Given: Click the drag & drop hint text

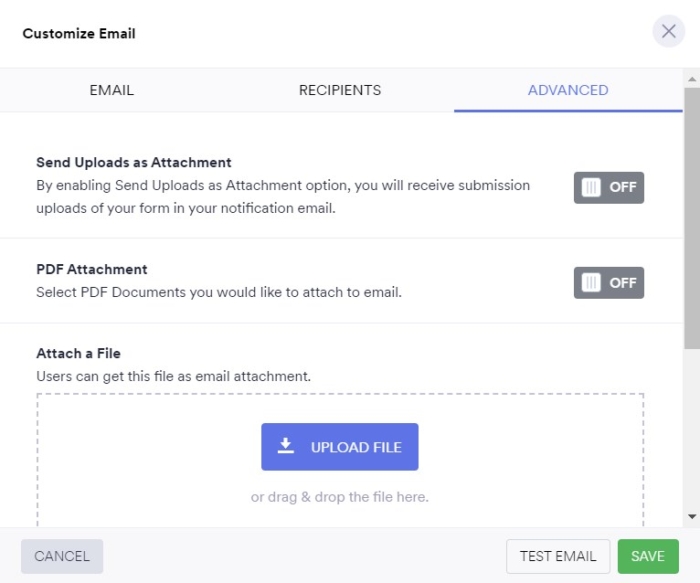Looking at the screenshot, I should tap(340, 497).
